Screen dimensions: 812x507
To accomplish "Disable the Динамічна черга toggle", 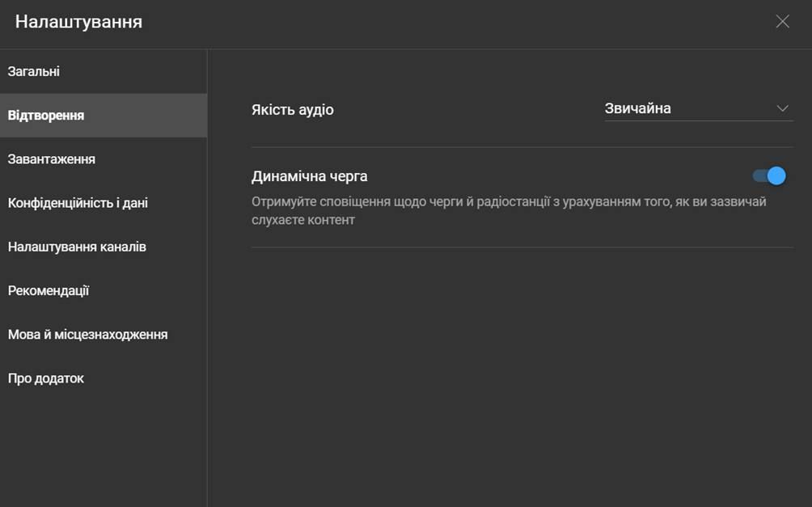I will point(769,175).
